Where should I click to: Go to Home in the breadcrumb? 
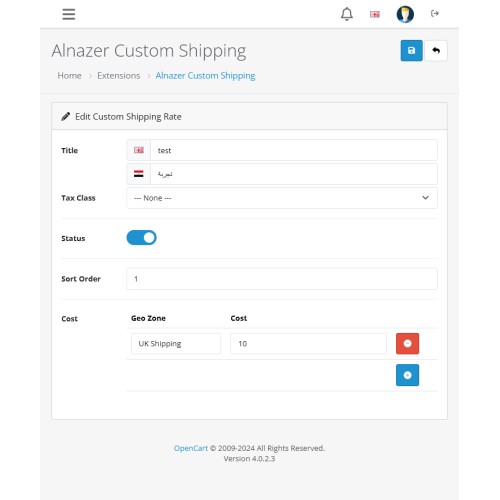pyautogui.click(x=69, y=76)
